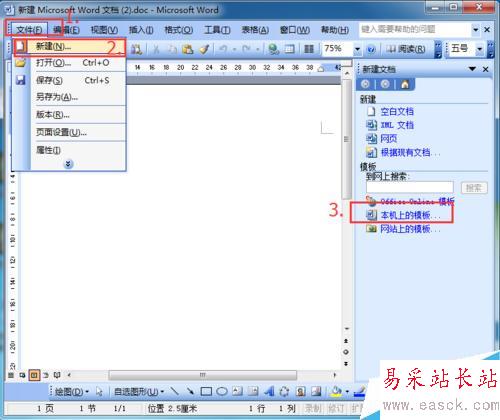Viewport: 500px width, 420px height.
Task: Open help search box dropdown arrow
Action: tap(476, 30)
